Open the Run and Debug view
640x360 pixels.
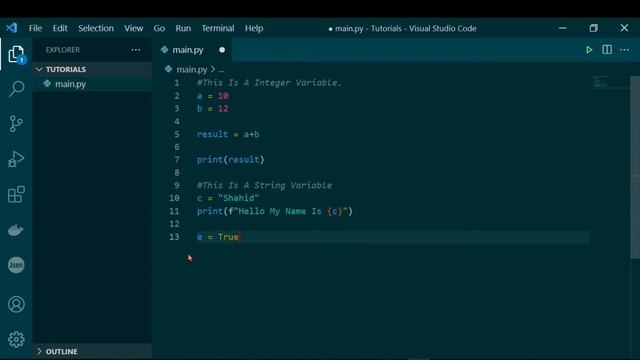16,159
